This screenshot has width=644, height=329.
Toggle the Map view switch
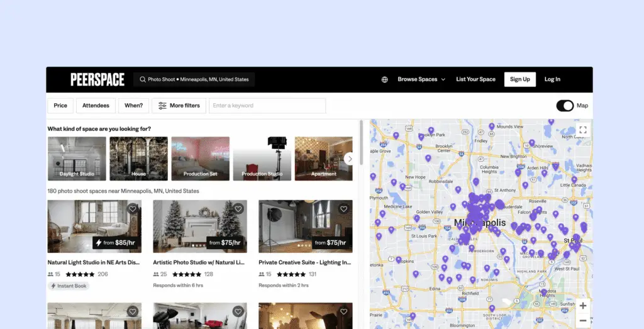pyautogui.click(x=565, y=106)
